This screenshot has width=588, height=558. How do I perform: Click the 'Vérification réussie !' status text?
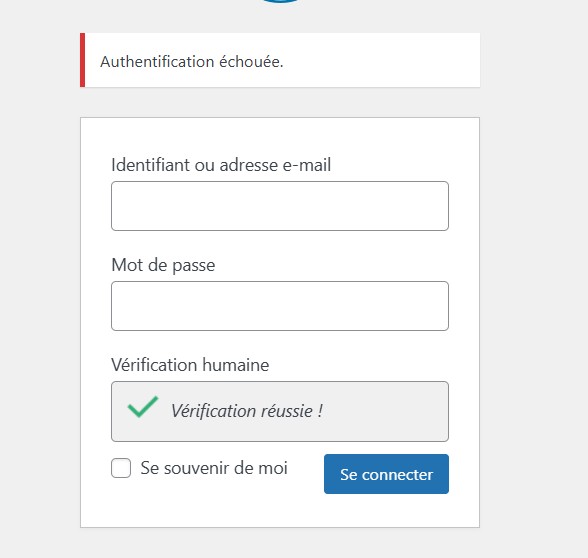coord(247,411)
